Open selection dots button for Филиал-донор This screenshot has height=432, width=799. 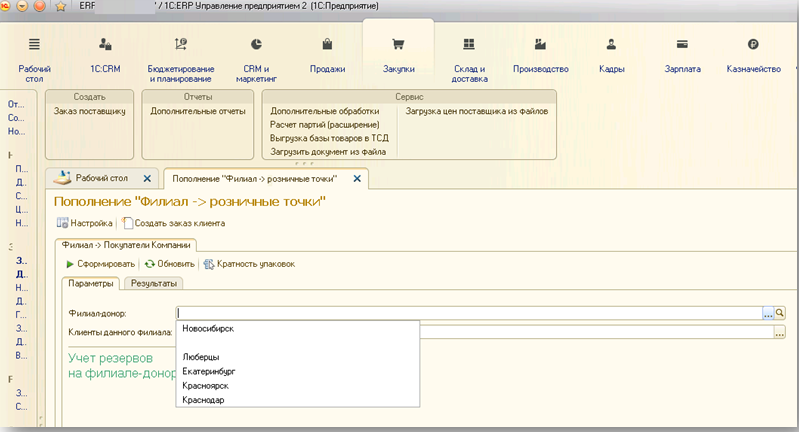tap(768, 313)
